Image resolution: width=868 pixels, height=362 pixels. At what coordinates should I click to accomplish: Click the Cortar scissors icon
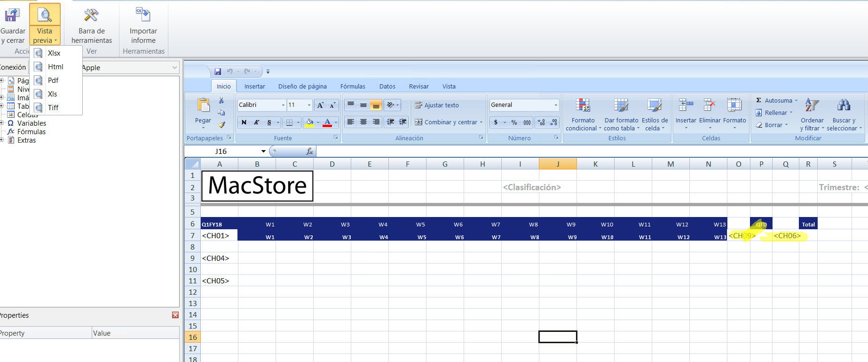point(221,100)
